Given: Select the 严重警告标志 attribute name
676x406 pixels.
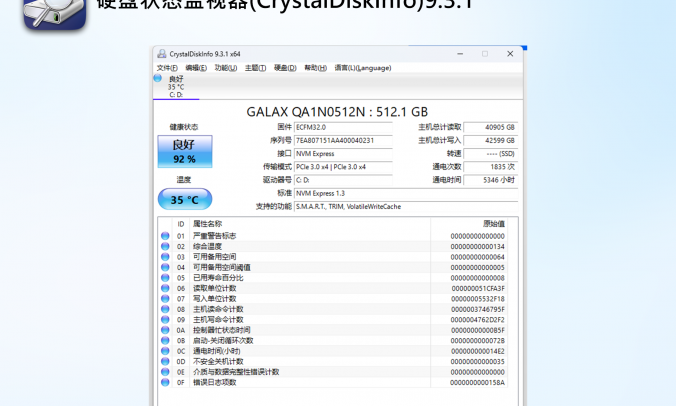Looking at the screenshot, I should pyautogui.click(x=214, y=236).
